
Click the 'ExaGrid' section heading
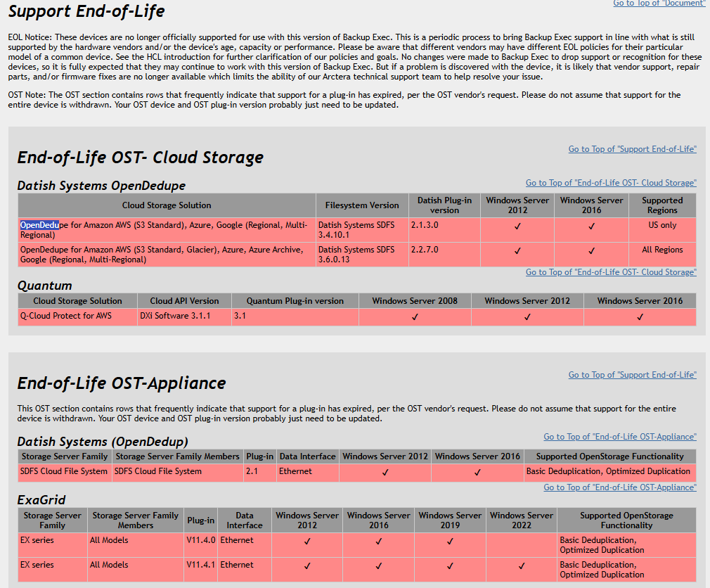click(41, 500)
